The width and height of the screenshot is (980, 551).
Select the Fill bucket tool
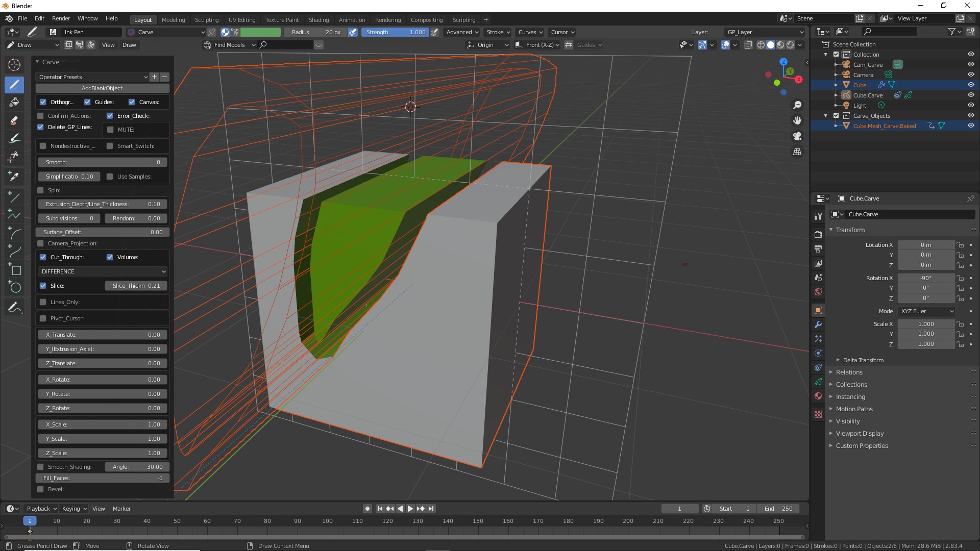(14, 102)
